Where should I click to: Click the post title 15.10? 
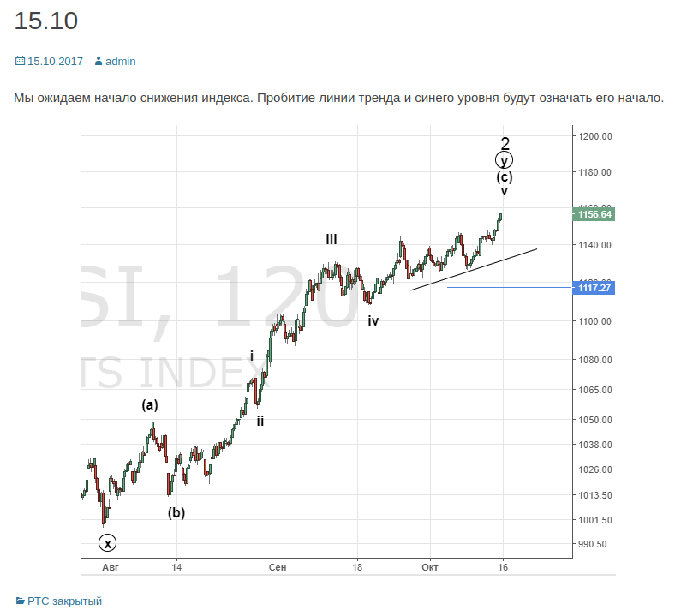[46, 21]
